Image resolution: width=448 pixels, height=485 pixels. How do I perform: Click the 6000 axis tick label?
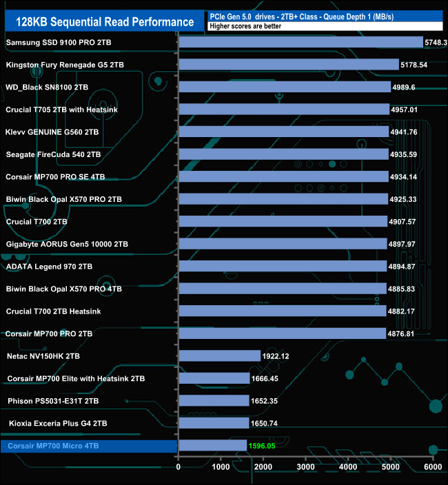pos(433,467)
